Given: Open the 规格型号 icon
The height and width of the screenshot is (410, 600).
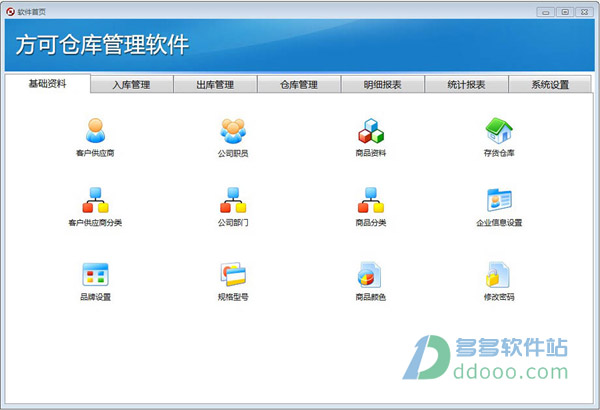Looking at the screenshot, I should [x=233, y=274].
